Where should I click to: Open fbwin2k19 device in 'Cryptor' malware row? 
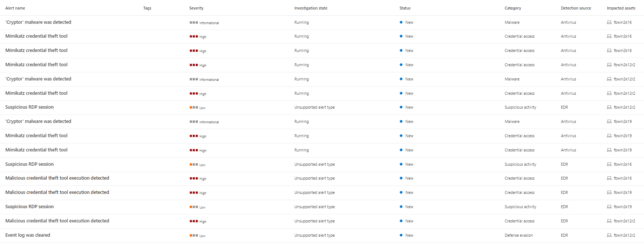[x=622, y=121]
